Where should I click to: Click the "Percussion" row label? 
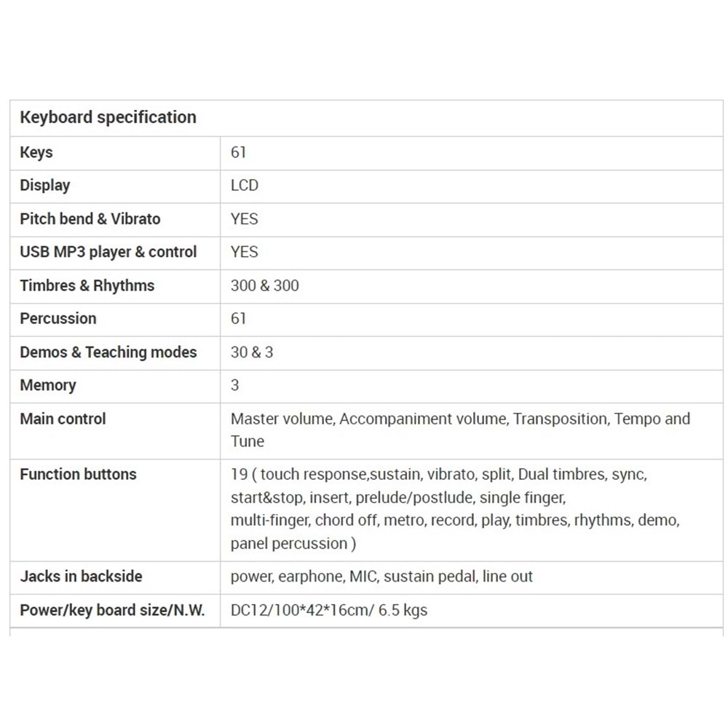(x=58, y=319)
